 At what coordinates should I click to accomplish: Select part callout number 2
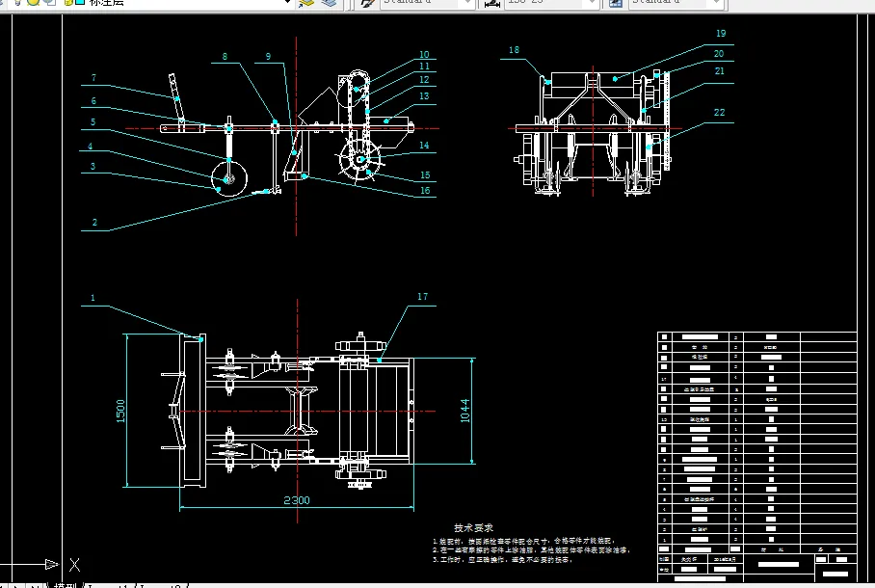(94, 223)
